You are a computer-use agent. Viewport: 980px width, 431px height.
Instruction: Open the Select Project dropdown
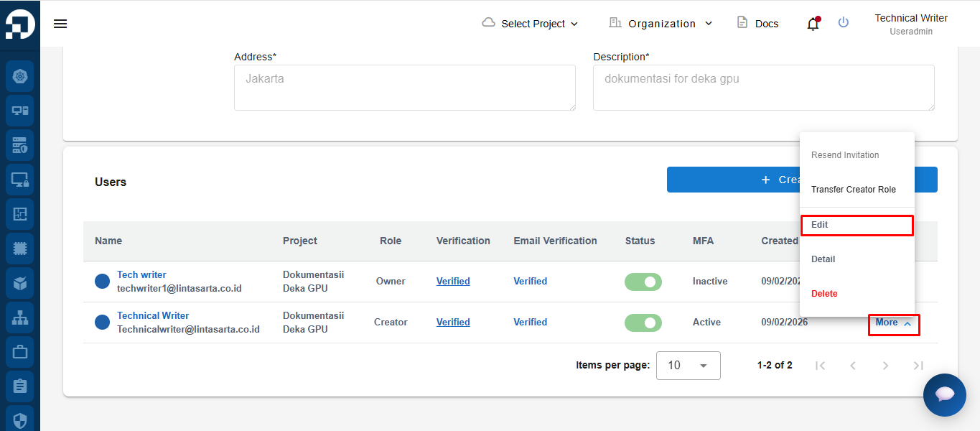tap(530, 24)
